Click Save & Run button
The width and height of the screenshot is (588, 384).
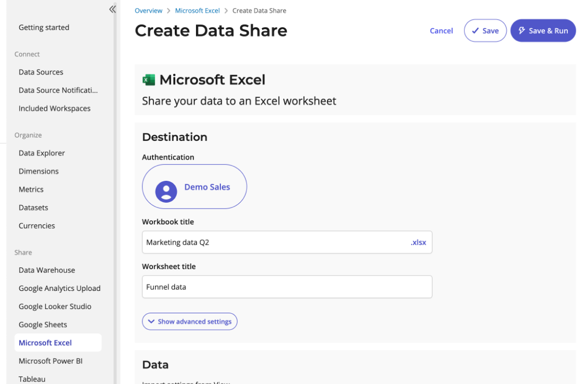click(x=543, y=31)
